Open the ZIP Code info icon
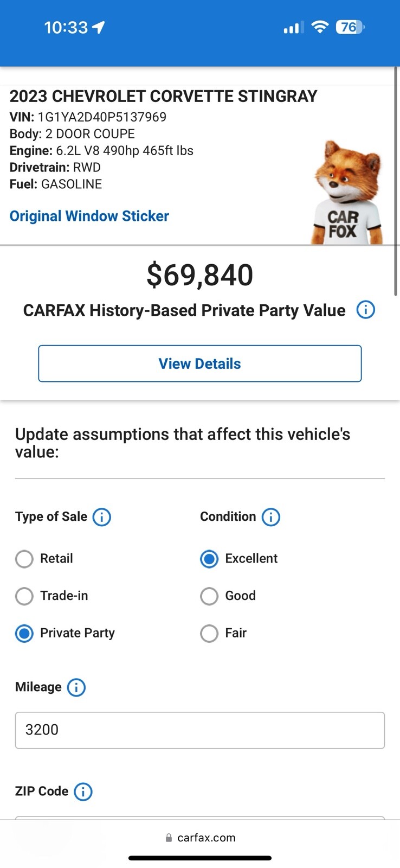The width and height of the screenshot is (400, 868). (83, 792)
